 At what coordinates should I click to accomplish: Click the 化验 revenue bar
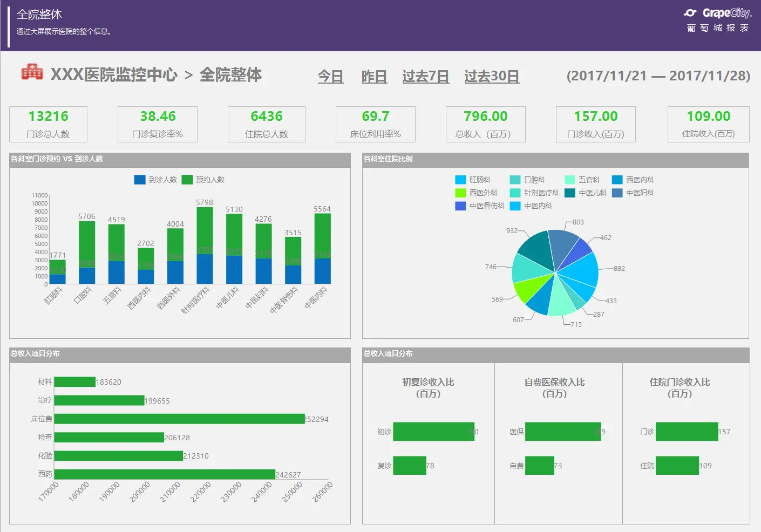pos(119,456)
